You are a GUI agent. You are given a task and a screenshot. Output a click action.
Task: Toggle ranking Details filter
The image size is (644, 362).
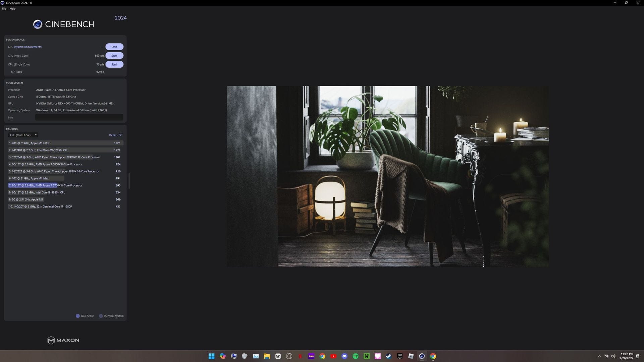coord(115,135)
